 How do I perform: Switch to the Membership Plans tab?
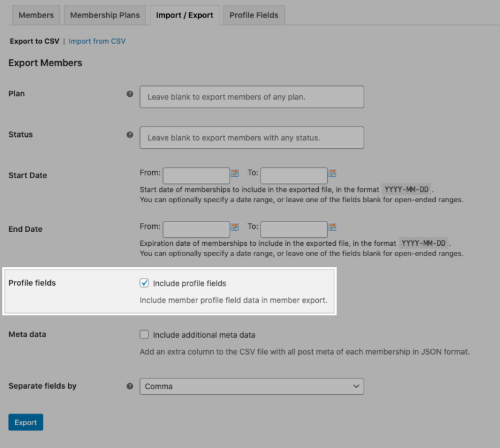[x=104, y=15]
